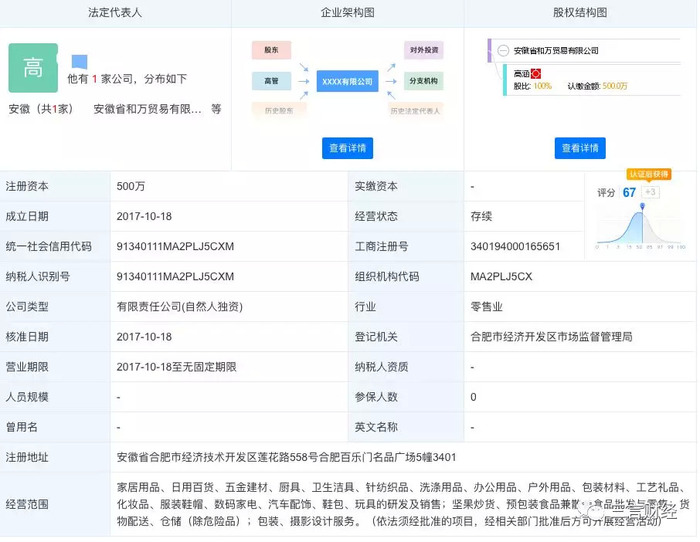Click the 历史股东 box in diagram
The width and height of the screenshot is (700, 542).
click(x=271, y=109)
